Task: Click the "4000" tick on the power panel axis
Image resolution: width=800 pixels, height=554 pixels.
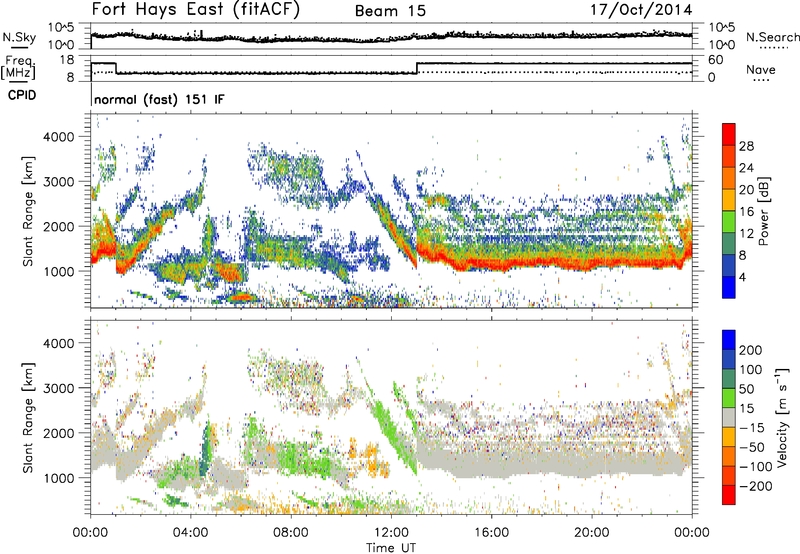Action: pyautogui.click(x=58, y=137)
